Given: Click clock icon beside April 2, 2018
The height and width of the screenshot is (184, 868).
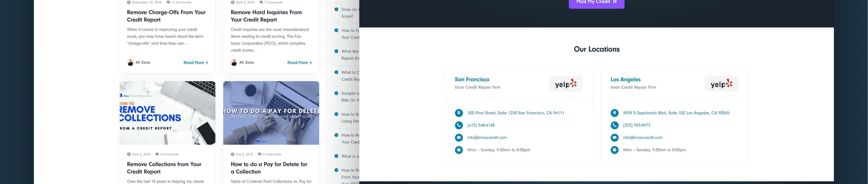Looking at the screenshot, I should point(233,2).
